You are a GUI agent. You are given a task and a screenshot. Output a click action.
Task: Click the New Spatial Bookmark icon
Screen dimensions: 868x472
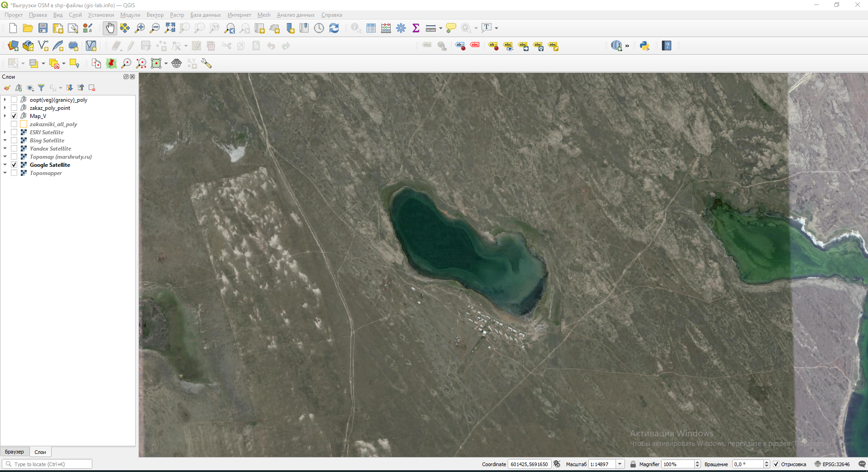pos(290,28)
